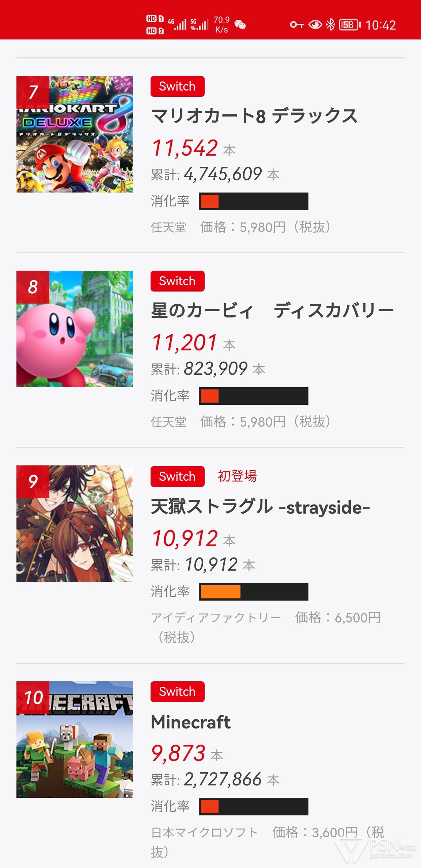Tap the Switch tag above マリオカート8 デラックス
421x868 pixels.
(x=177, y=87)
